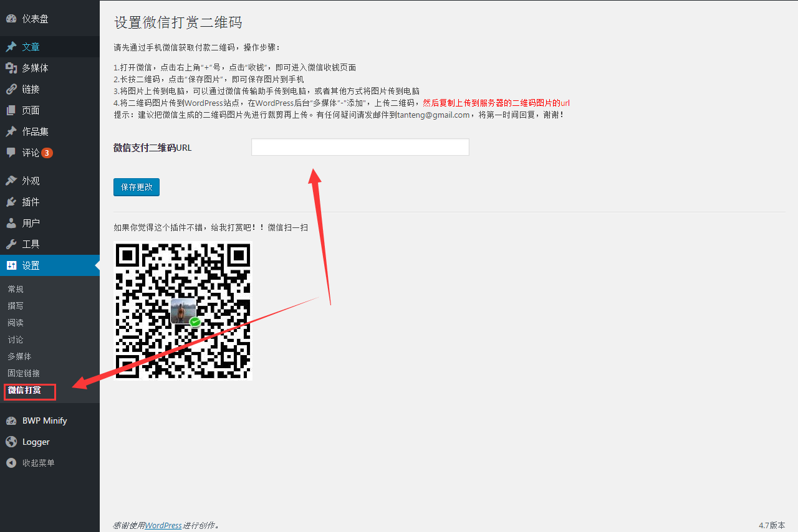Click the 4.7版本 version text
The height and width of the screenshot is (532, 798).
click(772, 525)
